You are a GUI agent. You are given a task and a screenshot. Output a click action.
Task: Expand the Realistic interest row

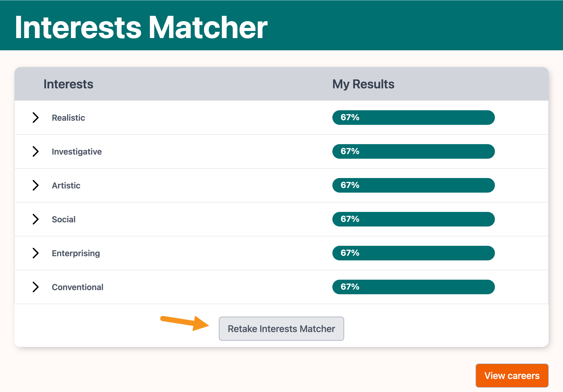point(35,118)
